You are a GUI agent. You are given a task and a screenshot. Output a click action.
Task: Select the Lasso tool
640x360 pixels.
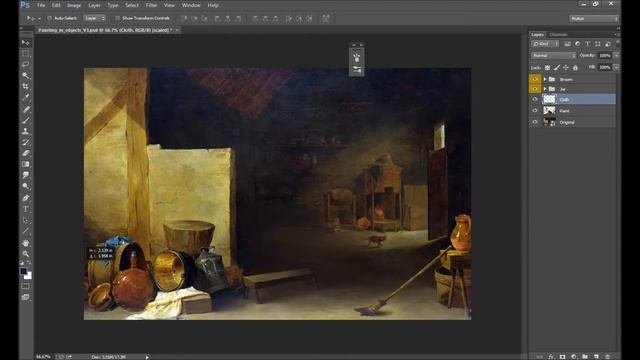point(26,64)
